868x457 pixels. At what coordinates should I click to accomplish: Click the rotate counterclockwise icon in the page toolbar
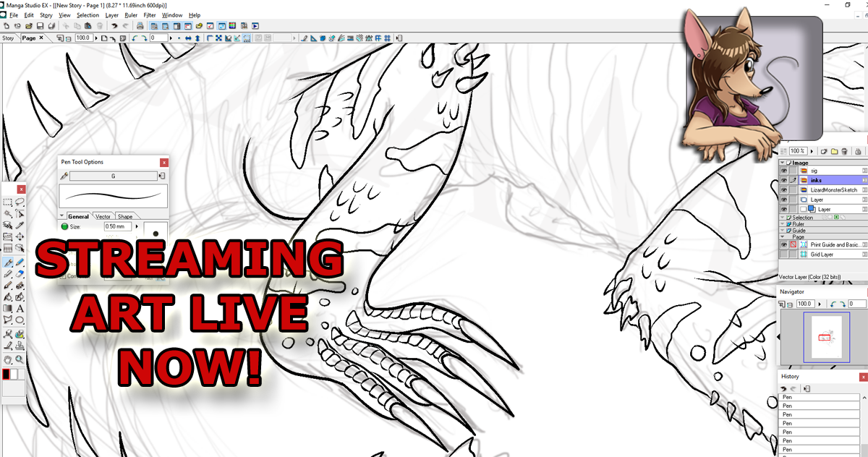click(135, 38)
